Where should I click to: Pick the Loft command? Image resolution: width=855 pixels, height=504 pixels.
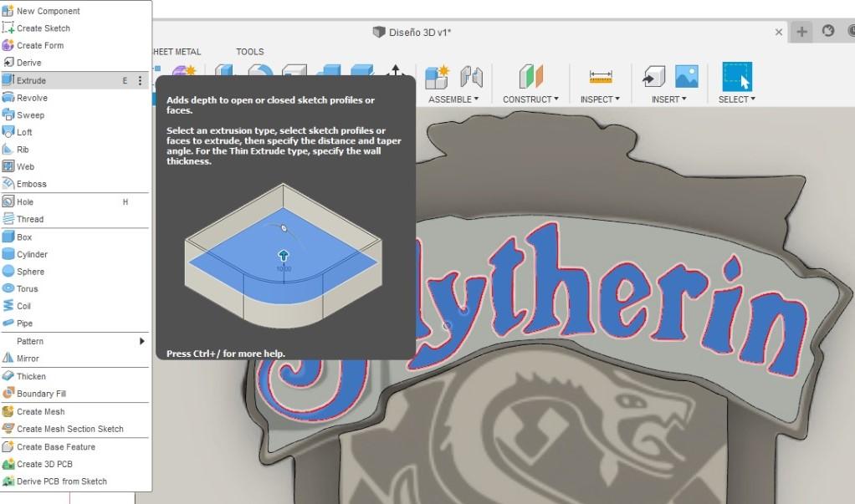[x=75, y=132]
